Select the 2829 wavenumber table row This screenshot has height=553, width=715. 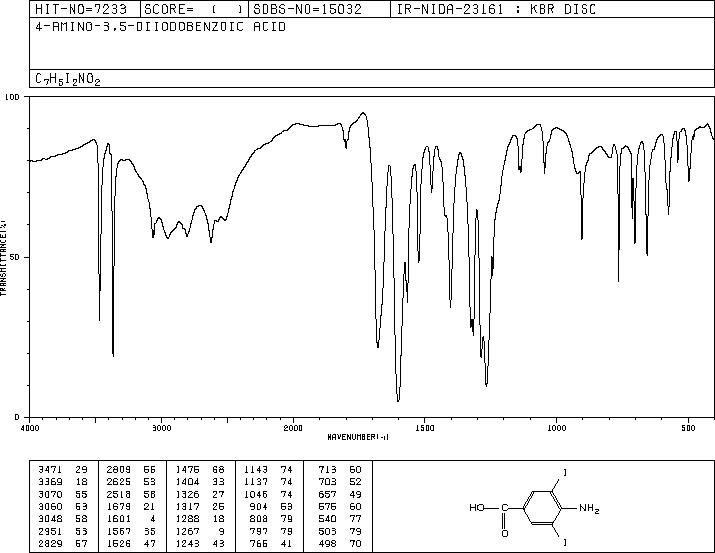63,544
